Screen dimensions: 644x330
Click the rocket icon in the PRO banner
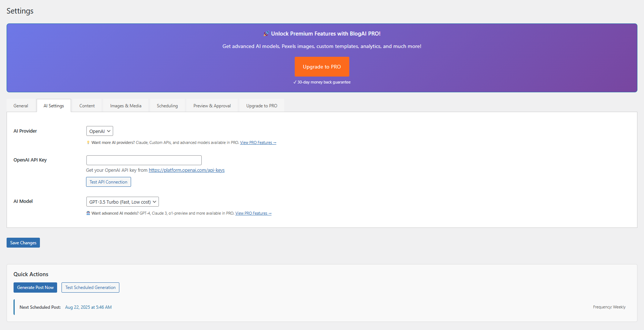pyautogui.click(x=266, y=34)
